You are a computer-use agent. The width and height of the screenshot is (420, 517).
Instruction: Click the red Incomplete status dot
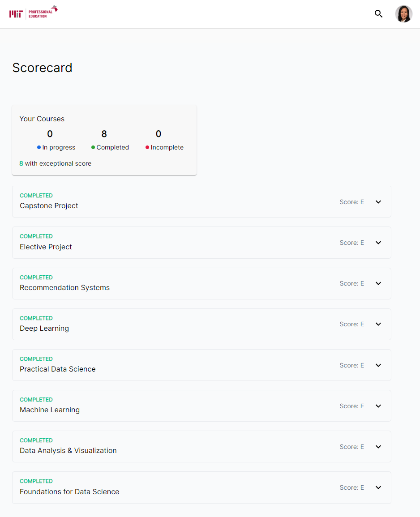point(147,147)
